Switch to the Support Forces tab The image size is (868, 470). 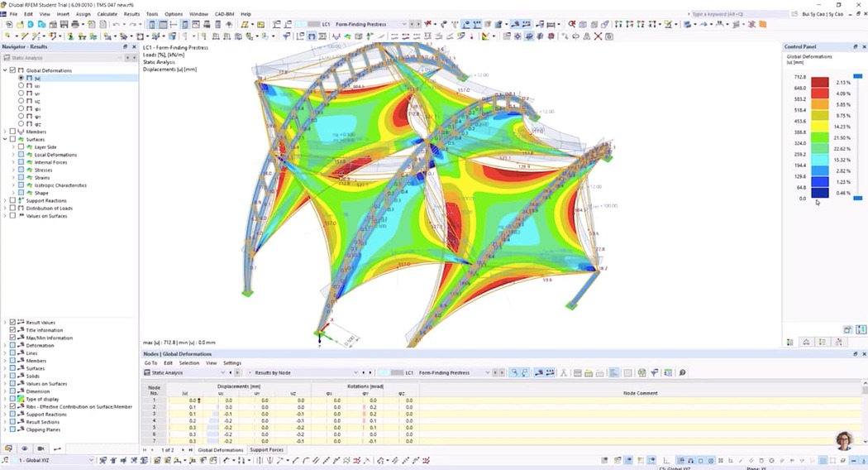point(267,450)
